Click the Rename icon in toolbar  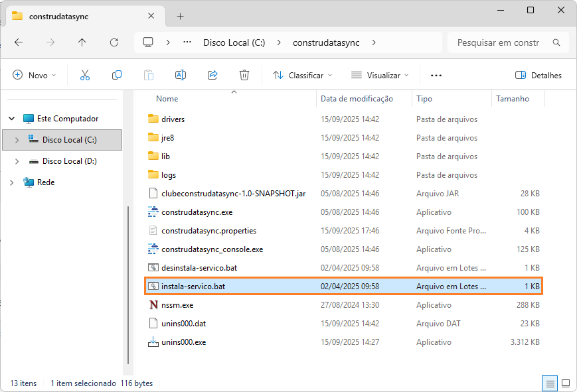(x=181, y=76)
